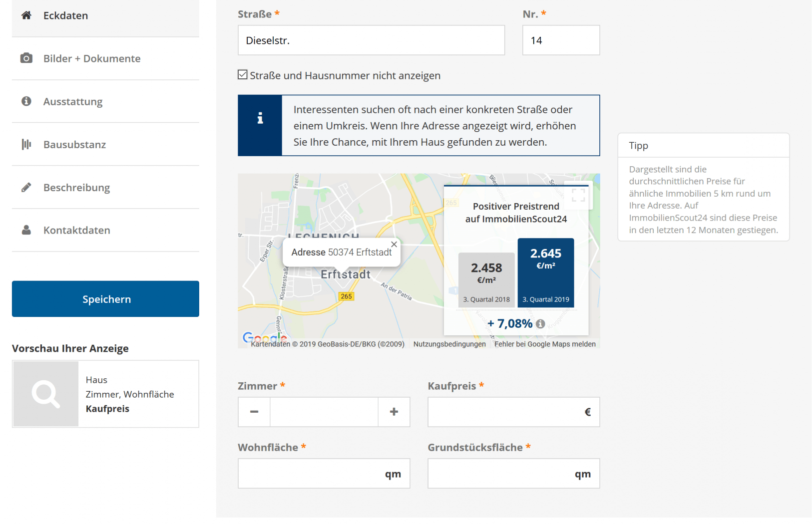Click into the Kaufpreis input field
The width and height of the screenshot is (812, 524).
tap(513, 412)
